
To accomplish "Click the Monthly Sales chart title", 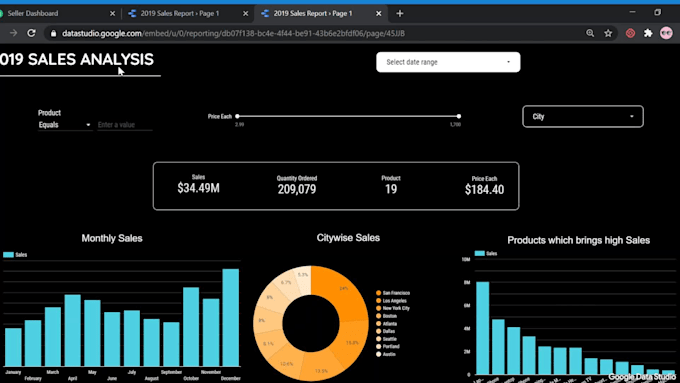I will (112, 238).
